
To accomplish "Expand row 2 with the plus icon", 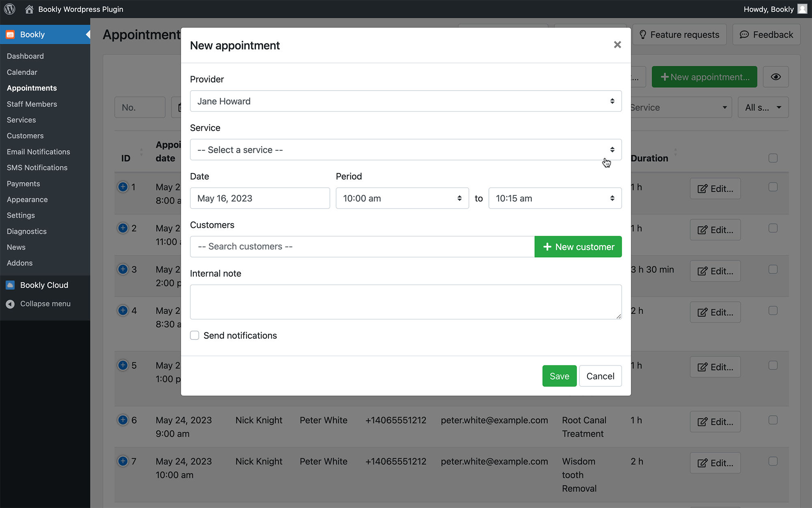I will [x=123, y=228].
